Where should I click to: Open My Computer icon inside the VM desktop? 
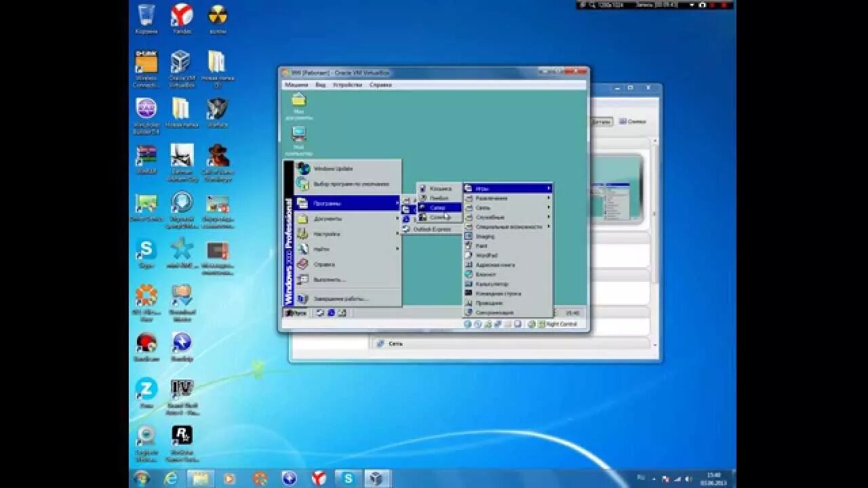click(298, 141)
